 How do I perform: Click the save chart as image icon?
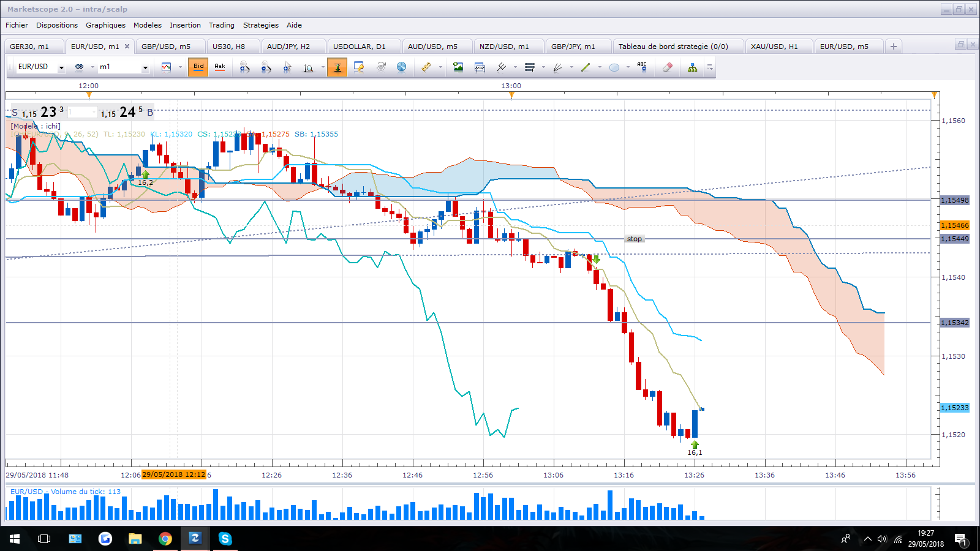(458, 67)
